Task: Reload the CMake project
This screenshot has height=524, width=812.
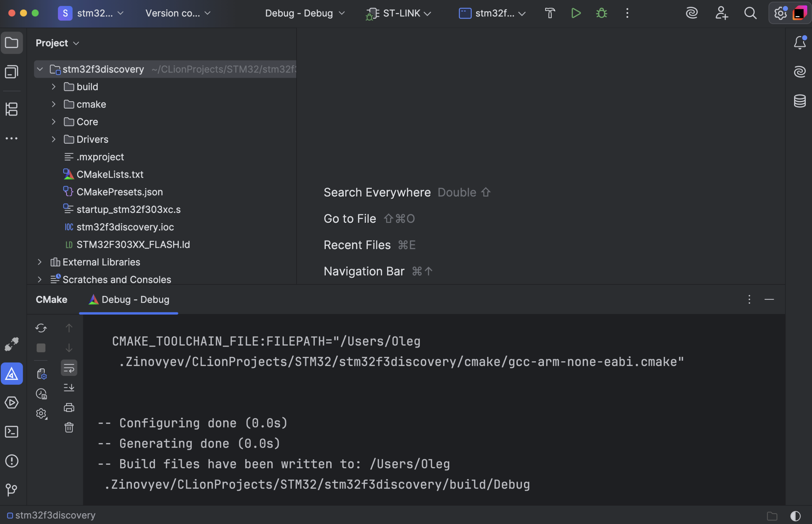Action: (41, 328)
